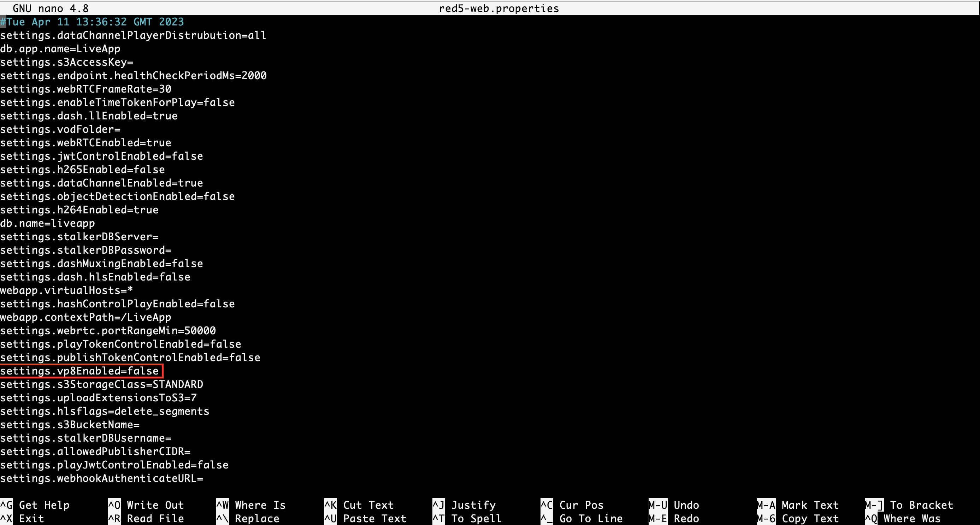980x525 pixels.
Task: Click the GNU nano 4.8 title text
Action: pos(51,8)
